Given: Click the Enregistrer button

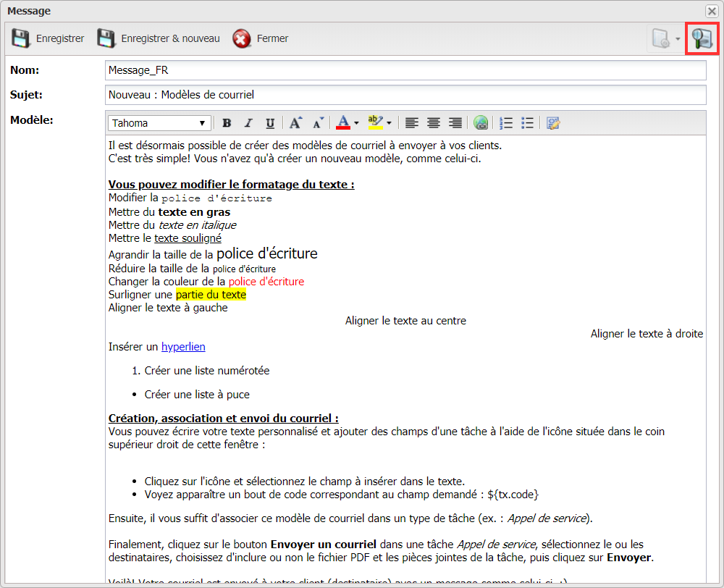Looking at the screenshot, I should click(49, 38).
